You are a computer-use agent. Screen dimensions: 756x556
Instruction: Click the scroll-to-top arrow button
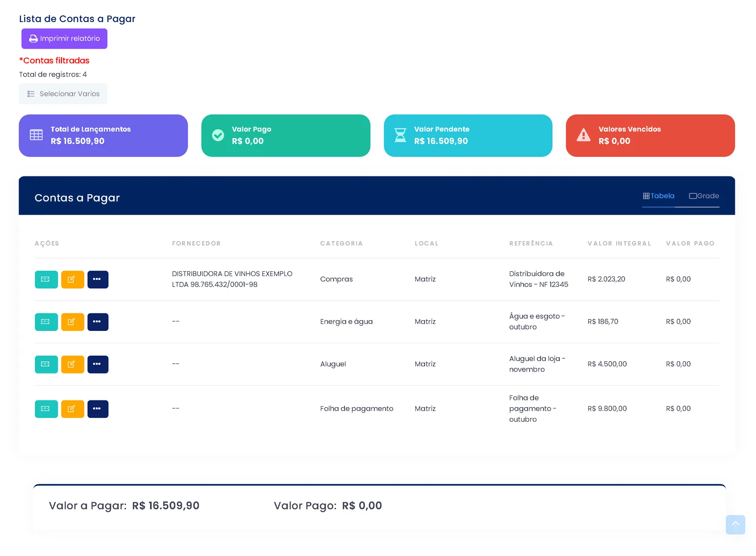pyautogui.click(x=735, y=524)
